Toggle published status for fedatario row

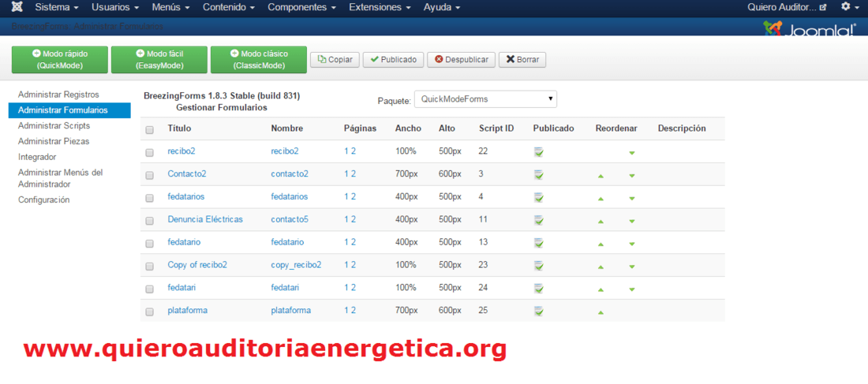tap(539, 242)
